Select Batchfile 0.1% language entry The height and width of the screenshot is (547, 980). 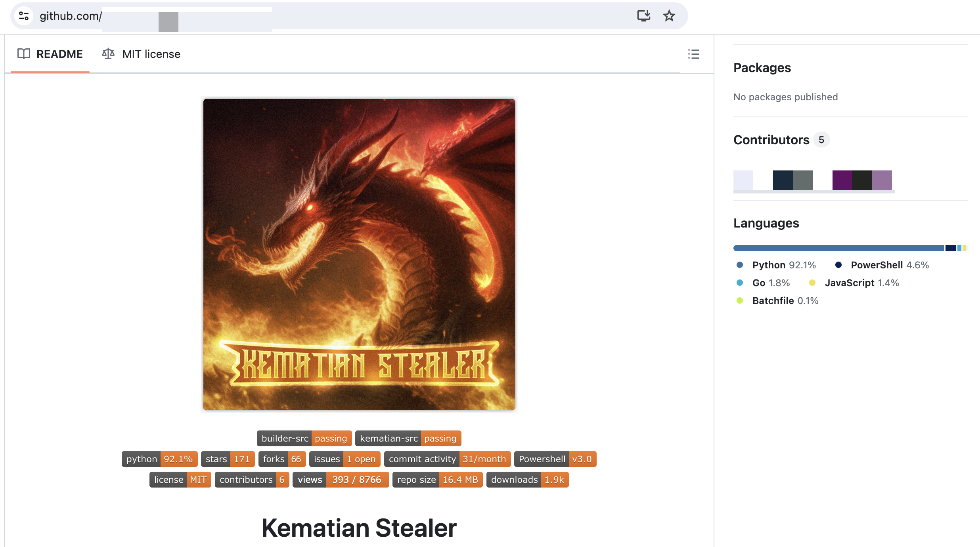click(x=777, y=301)
